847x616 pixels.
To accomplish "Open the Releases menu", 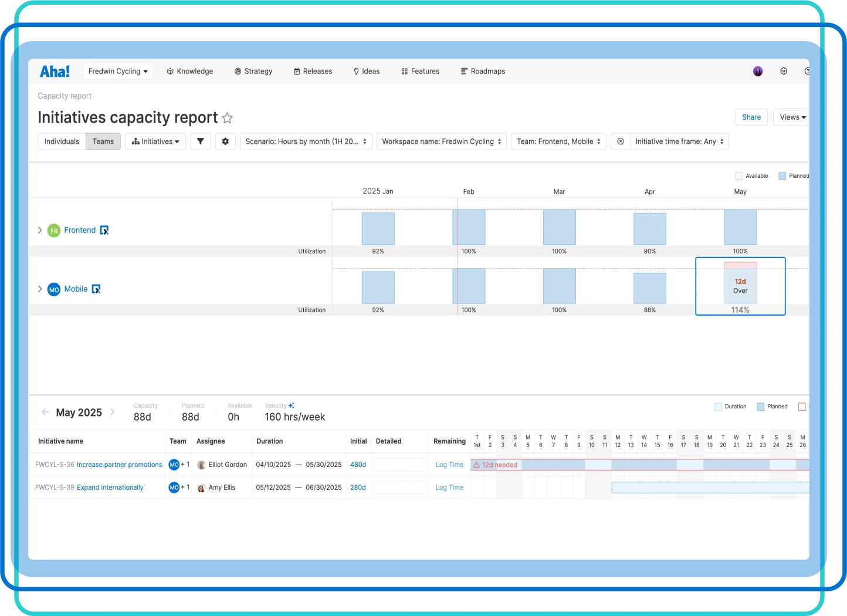I will point(313,71).
